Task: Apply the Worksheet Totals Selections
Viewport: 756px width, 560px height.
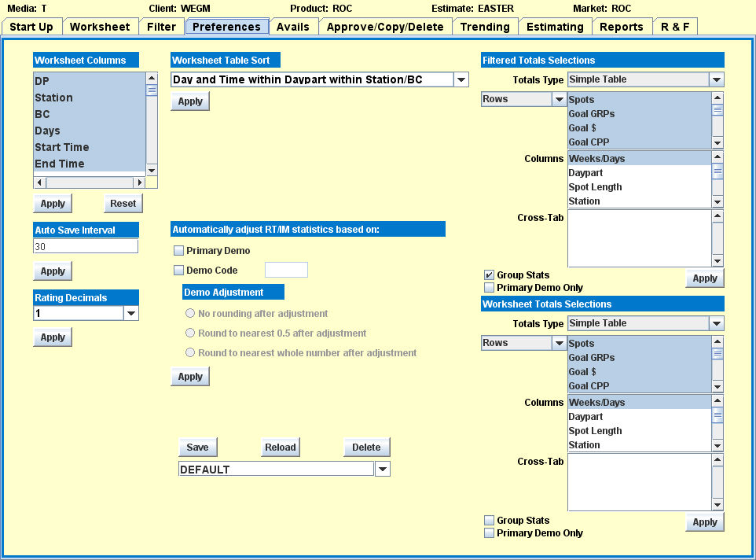Action: 705,522
